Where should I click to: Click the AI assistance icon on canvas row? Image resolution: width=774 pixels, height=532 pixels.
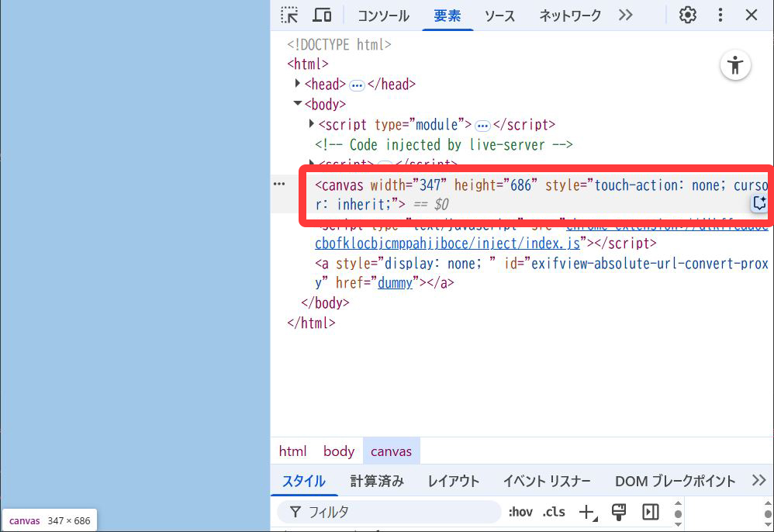click(759, 203)
